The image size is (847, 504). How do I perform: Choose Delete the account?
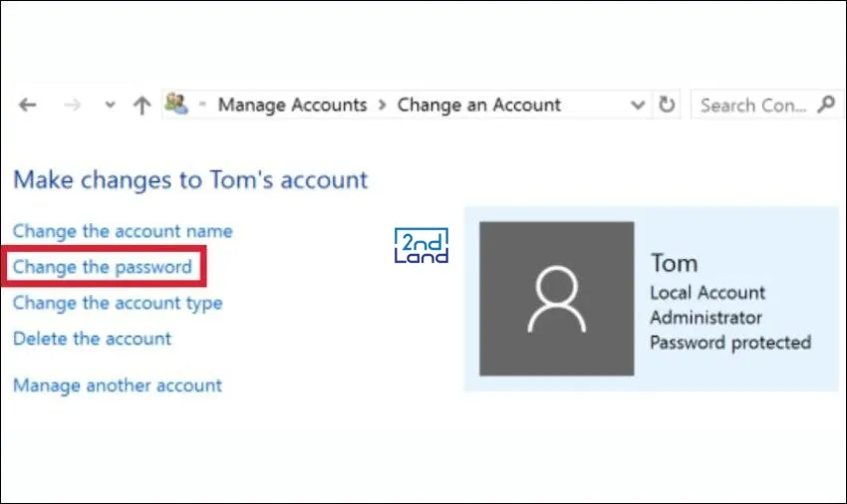coord(92,339)
